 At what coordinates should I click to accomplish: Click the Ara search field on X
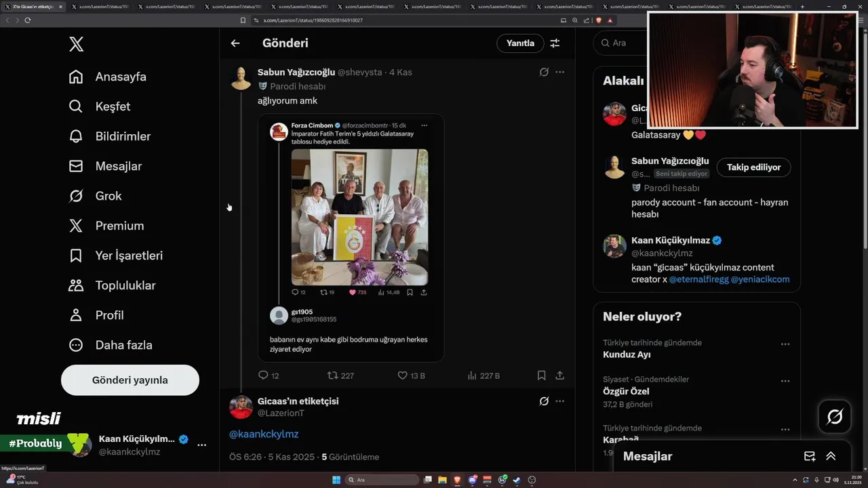coord(619,43)
